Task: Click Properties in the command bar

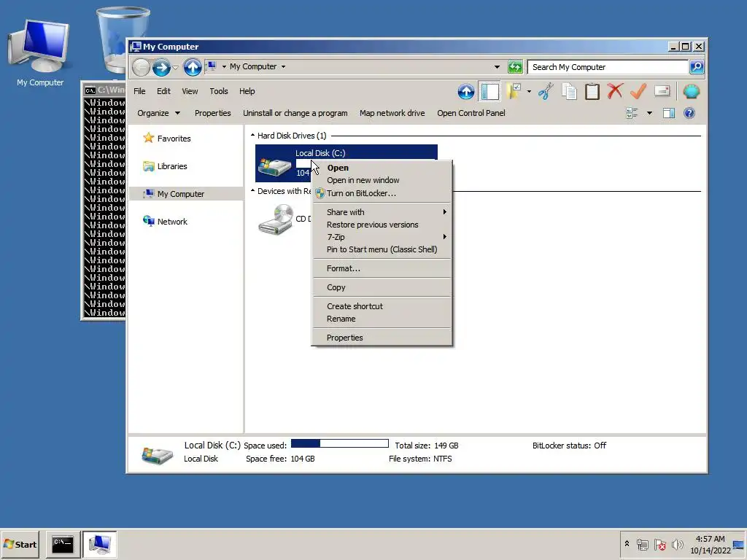Action: coord(212,113)
